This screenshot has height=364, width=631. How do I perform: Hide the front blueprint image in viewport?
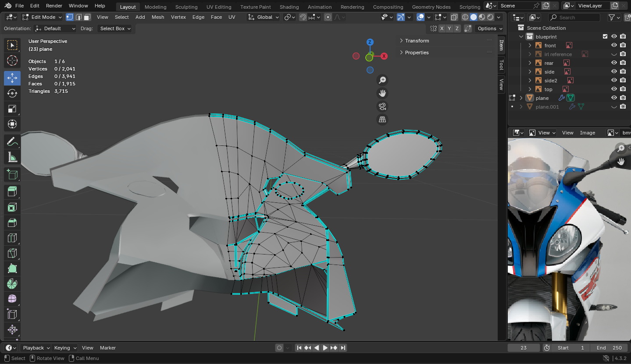tap(614, 46)
